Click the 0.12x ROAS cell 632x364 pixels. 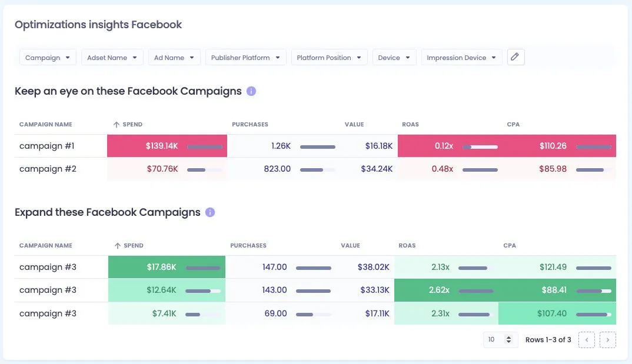click(x=450, y=146)
